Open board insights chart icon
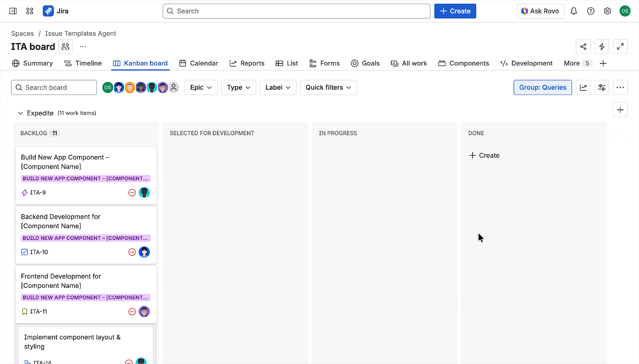This screenshot has height=364, width=639. coord(583,88)
